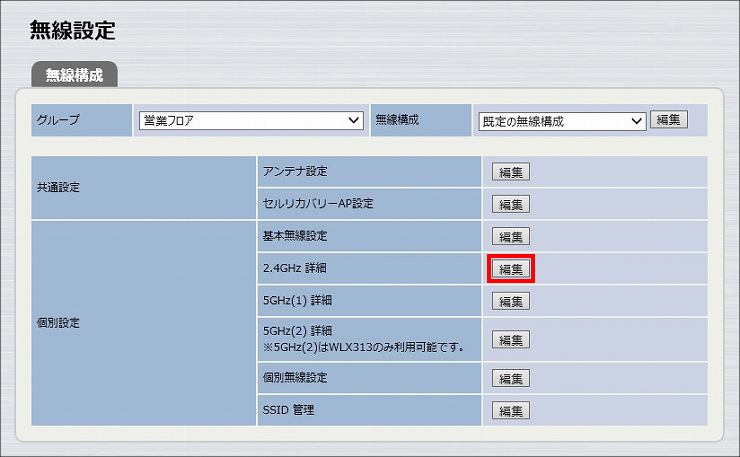740x457 pixels.
Task: Click the 個別無線設定 label
Action: coord(295,377)
